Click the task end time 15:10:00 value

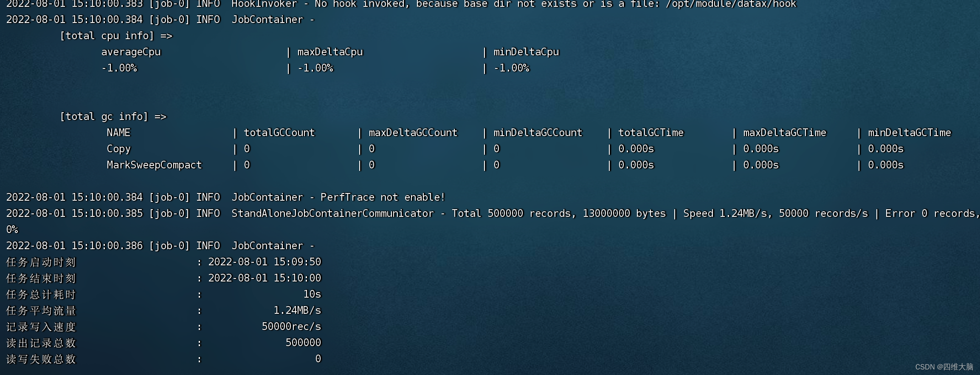[x=265, y=278]
